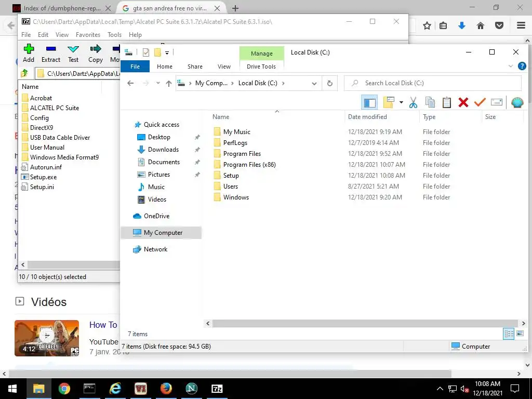Click the folder options icon in Explorer toolbar
Viewport: 532px width, 399px height.
pos(389,102)
